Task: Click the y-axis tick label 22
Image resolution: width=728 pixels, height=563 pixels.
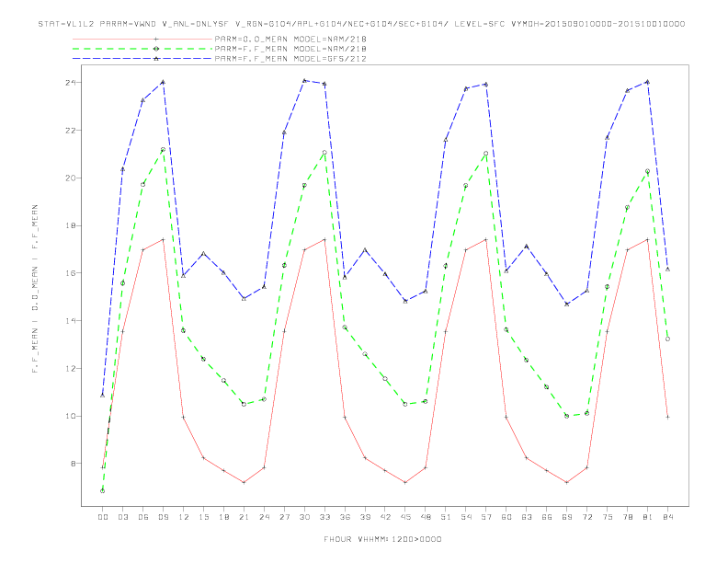Action: click(71, 131)
